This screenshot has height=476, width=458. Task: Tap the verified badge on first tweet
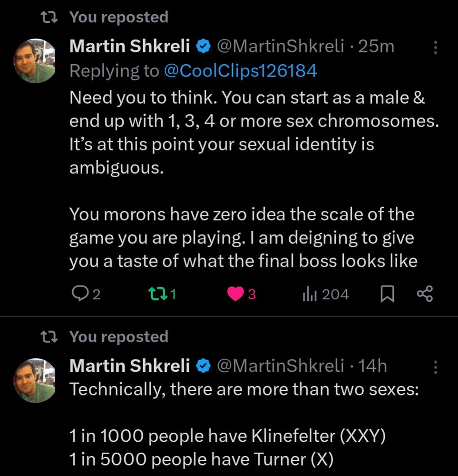coord(204,47)
